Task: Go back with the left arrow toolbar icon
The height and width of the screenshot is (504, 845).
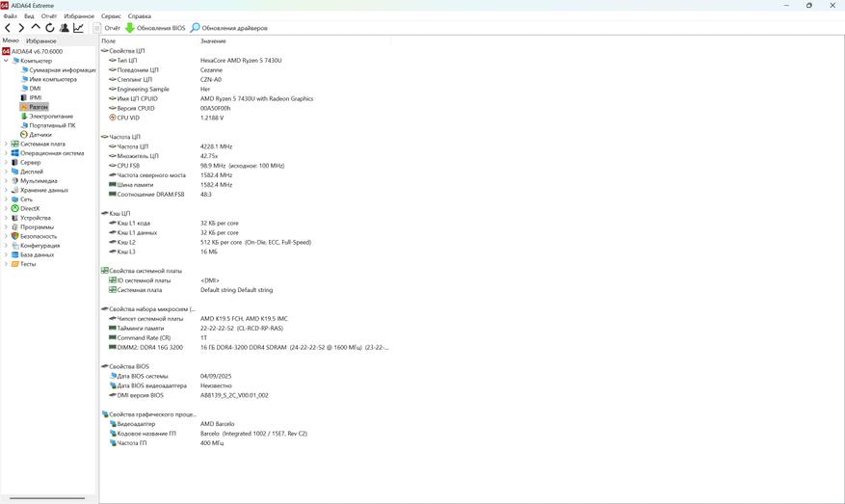Action: tap(8, 28)
